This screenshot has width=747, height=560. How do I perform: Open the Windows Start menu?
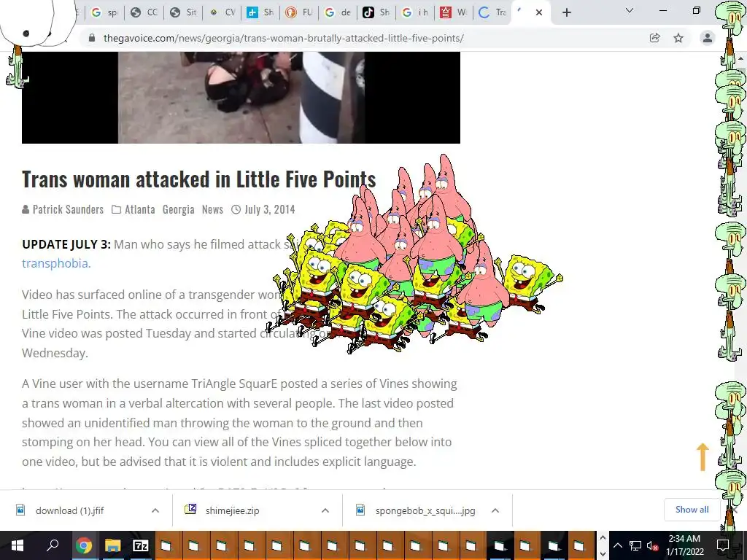tap(18, 545)
